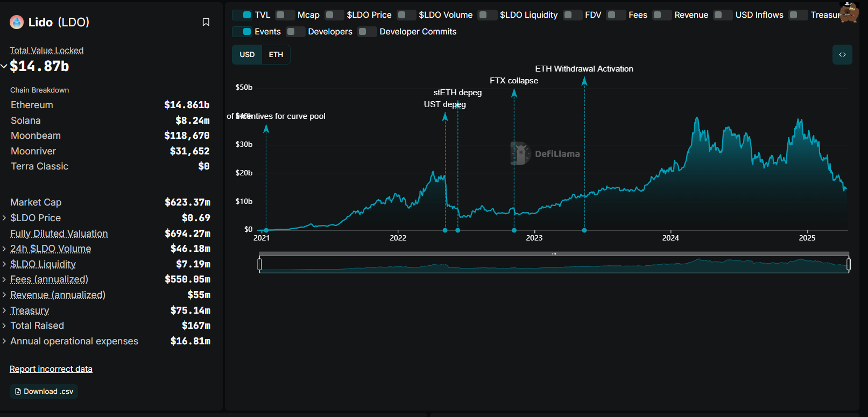The width and height of the screenshot is (868, 417).
Task: Click the Fully Diluted Valuation label
Action: pyautogui.click(x=59, y=234)
